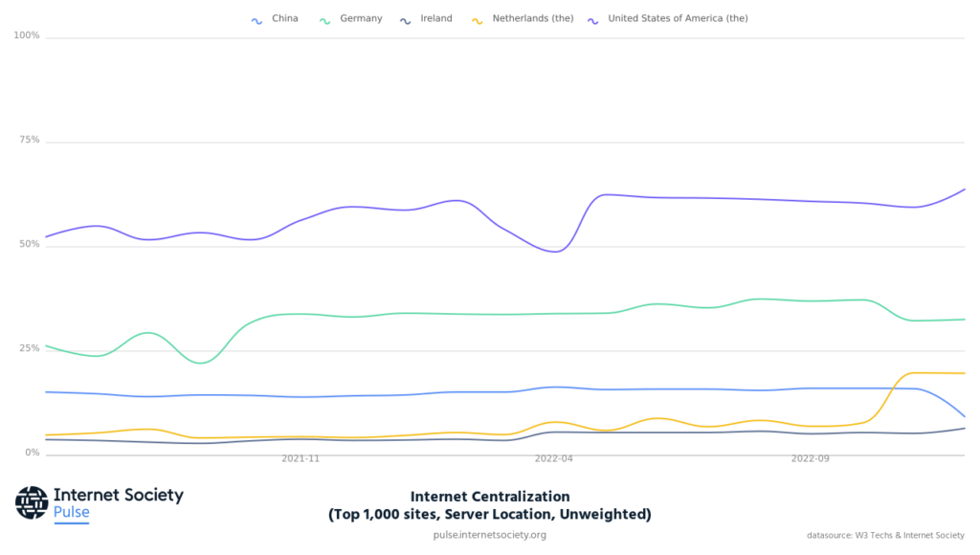Click the Netherlands legend line icon
Image resolution: width=980 pixels, height=555 pixels.
pyautogui.click(x=478, y=19)
